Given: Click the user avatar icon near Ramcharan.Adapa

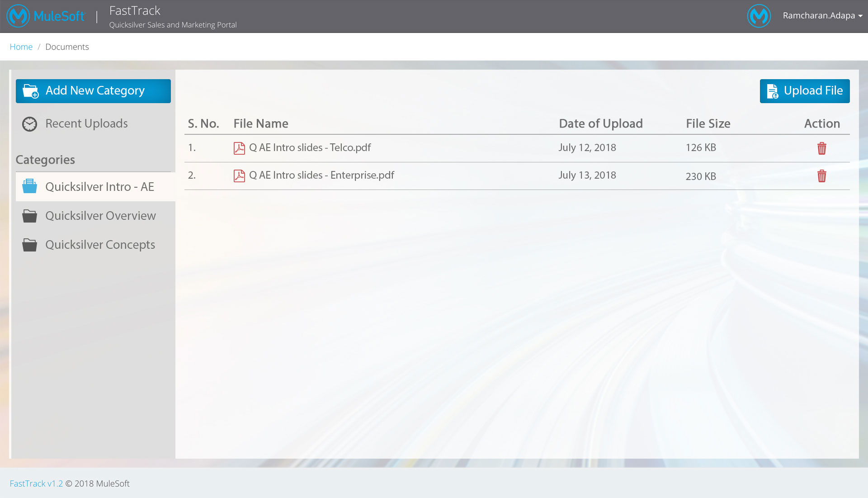Looking at the screenshot, I should (759, 16).
